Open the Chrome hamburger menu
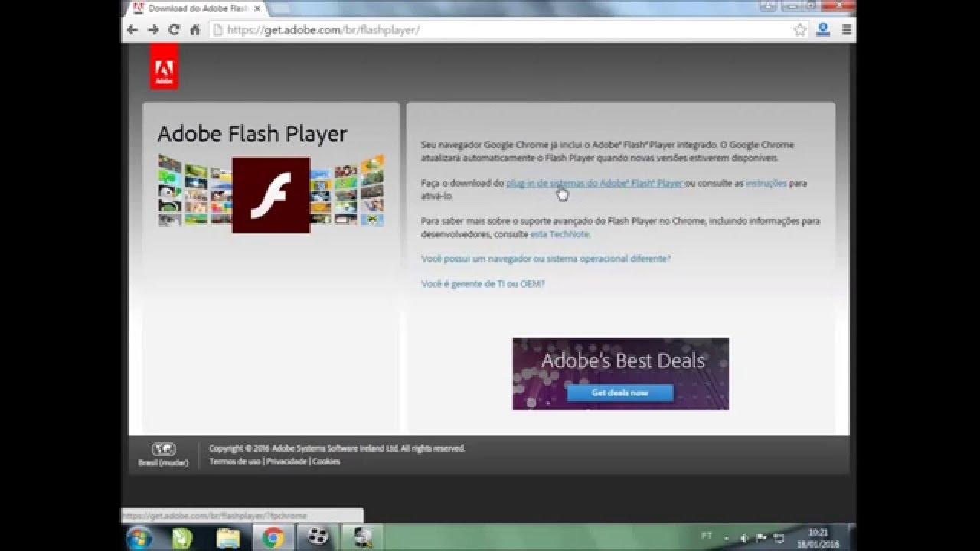 click(846, 30)
